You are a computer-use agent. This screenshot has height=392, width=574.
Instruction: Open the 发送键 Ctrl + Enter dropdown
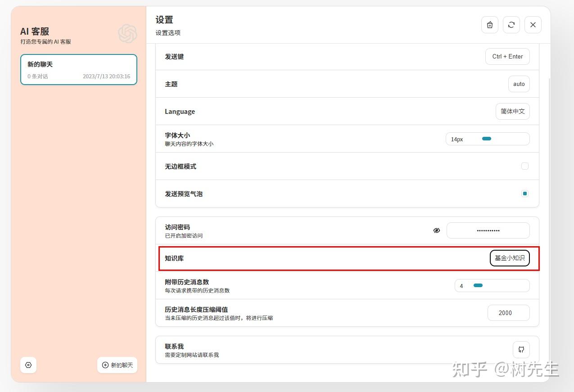point(507,57)
